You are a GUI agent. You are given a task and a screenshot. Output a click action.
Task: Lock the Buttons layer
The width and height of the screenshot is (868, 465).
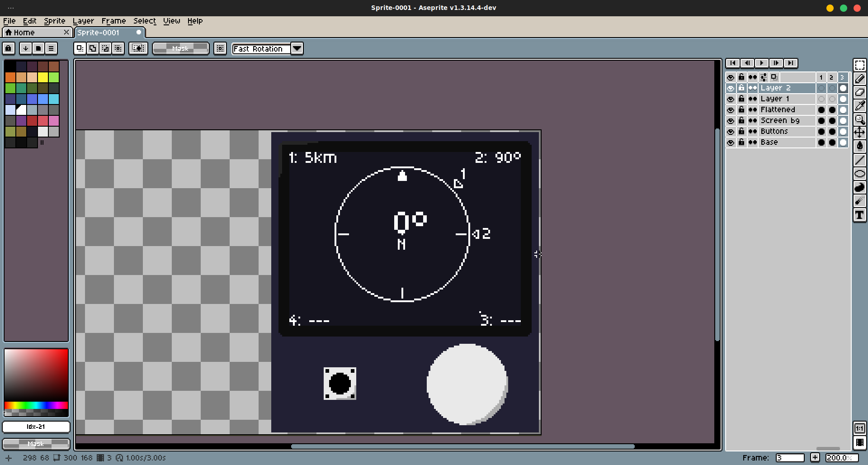point(741,131)
